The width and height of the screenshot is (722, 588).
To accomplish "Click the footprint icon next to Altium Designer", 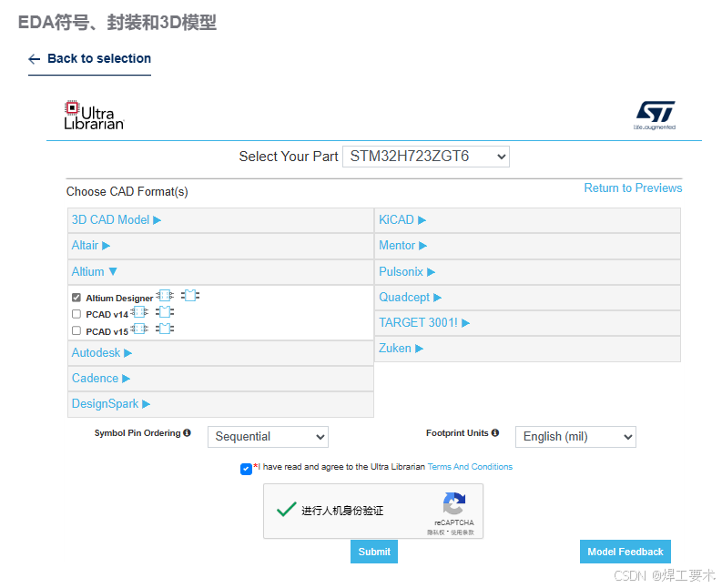I will tap(190, 296).
